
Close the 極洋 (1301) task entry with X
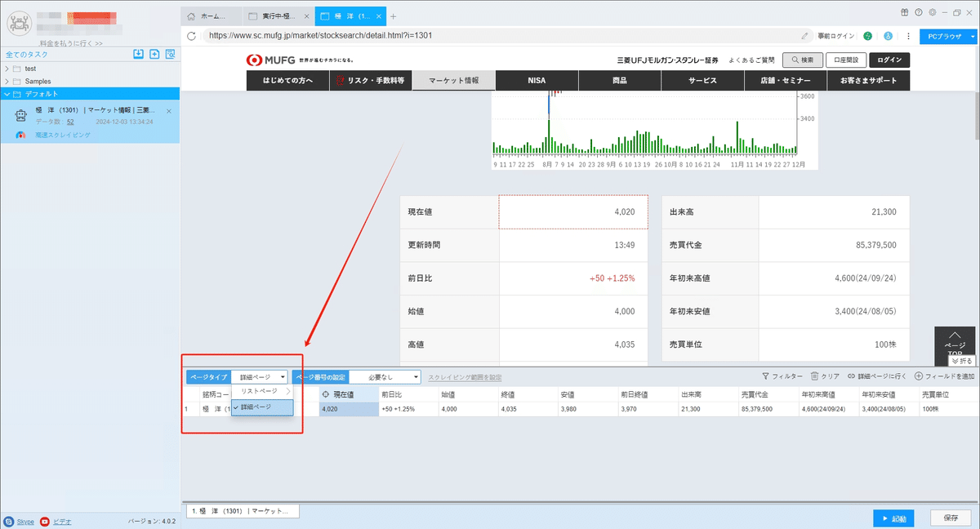click(169, 110)
